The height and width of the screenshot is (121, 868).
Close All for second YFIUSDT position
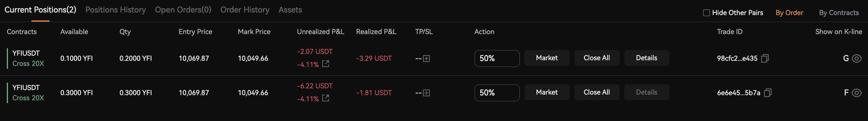point(596,92)
